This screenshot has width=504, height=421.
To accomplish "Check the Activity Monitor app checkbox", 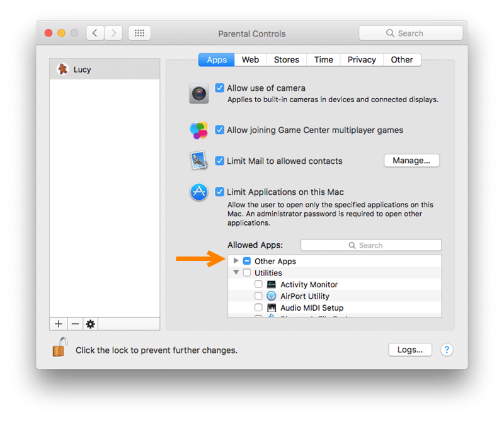I will pos(258,284).
